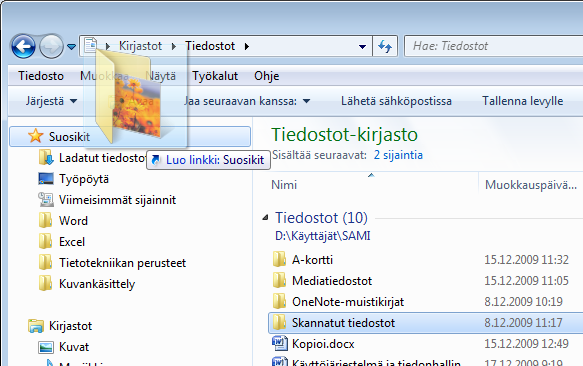Select Suosikit in the navigation pane
The image size is (583, 366).
coord(69,137)
